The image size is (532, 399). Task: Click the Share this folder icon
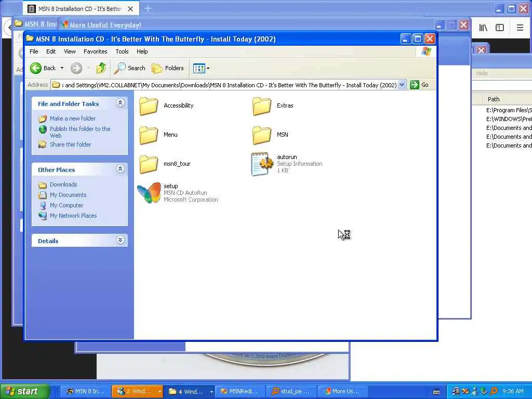43,144
